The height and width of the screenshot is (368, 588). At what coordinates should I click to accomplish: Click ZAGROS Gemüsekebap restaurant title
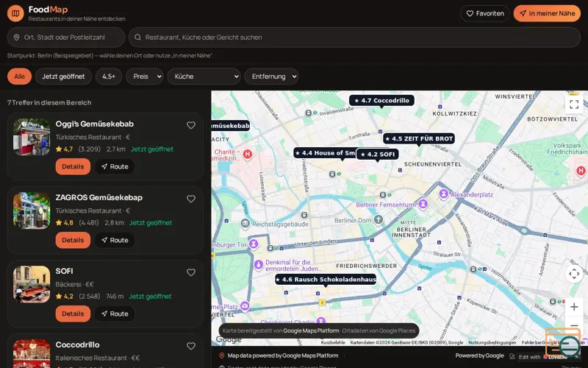pyautogui.click(x=99, y=197)
